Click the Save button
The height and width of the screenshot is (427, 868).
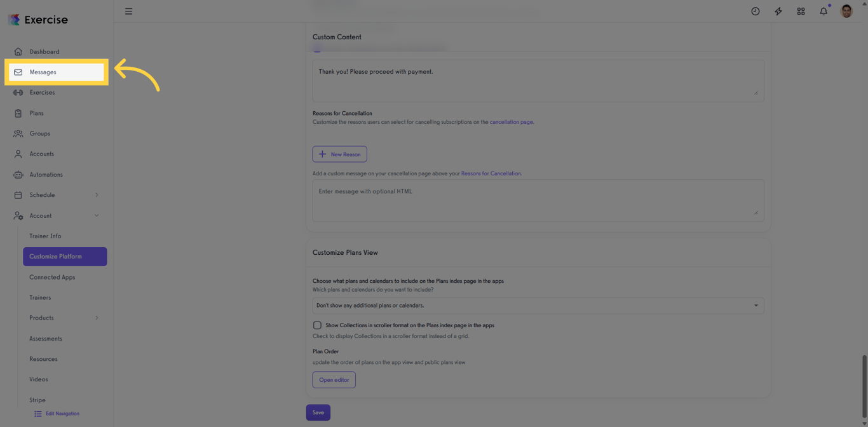point(318,412)
